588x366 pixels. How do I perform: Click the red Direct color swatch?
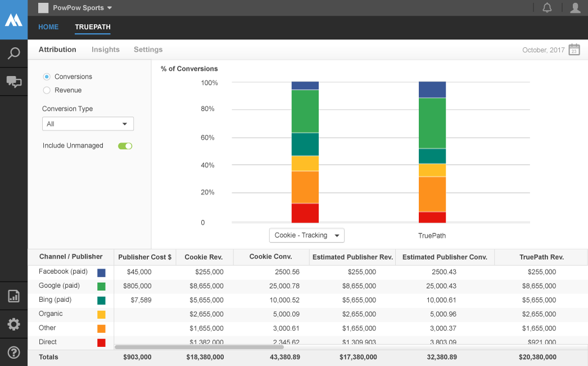[x=101, y=343]
